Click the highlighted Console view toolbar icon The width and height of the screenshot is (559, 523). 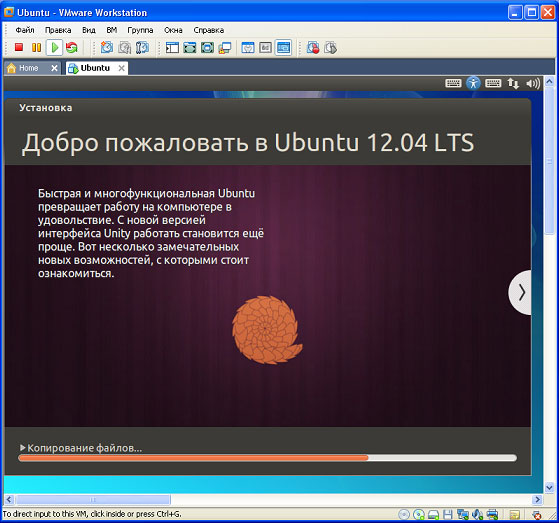click(x=283, y=47)
